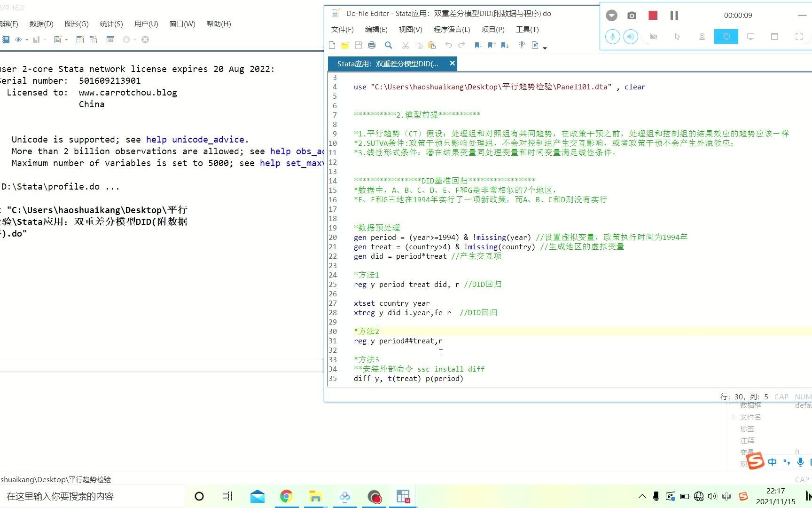Copy selection in Do-file Editor toolbar
The width and height of the screenshot is (812, 508).
click(x=419, y=45)
